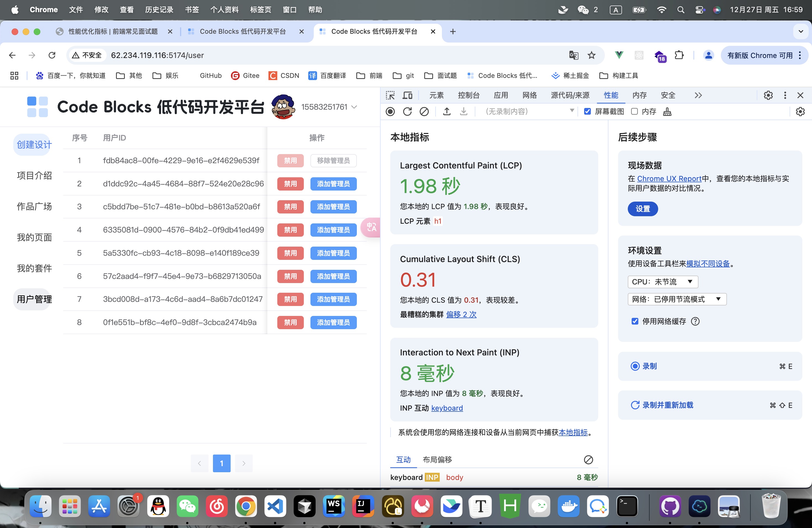Bookmark this page with the star icon
Viewport: 812px width, 528px height.
[591, 55]
